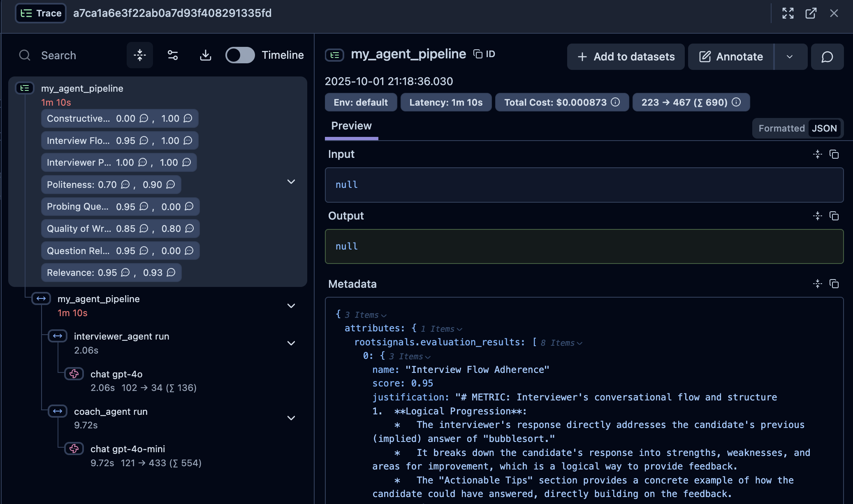853x504 pixels.
Task: Copy the my_agent_pipeline ID
Action: 484,54
